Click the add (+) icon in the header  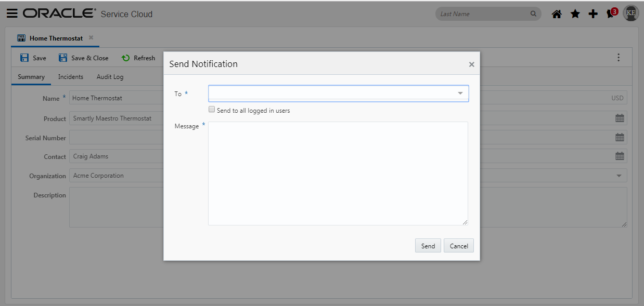(593, 14)
